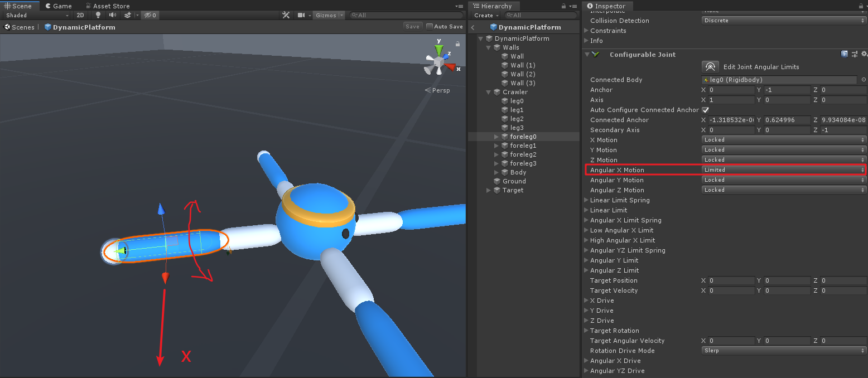This screenshot has width=868, height=378.
Task: Open the Angular X Motion dropdown
Action: click(784, 170)
